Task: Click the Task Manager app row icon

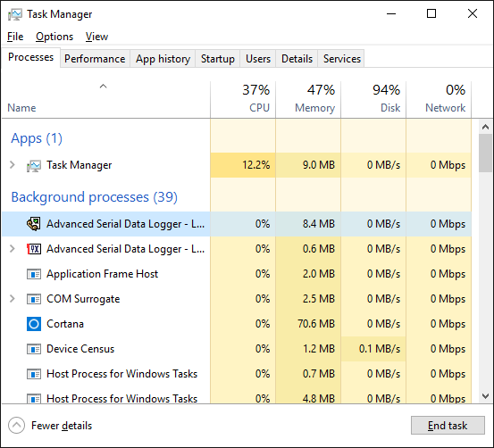Action: 34,166
